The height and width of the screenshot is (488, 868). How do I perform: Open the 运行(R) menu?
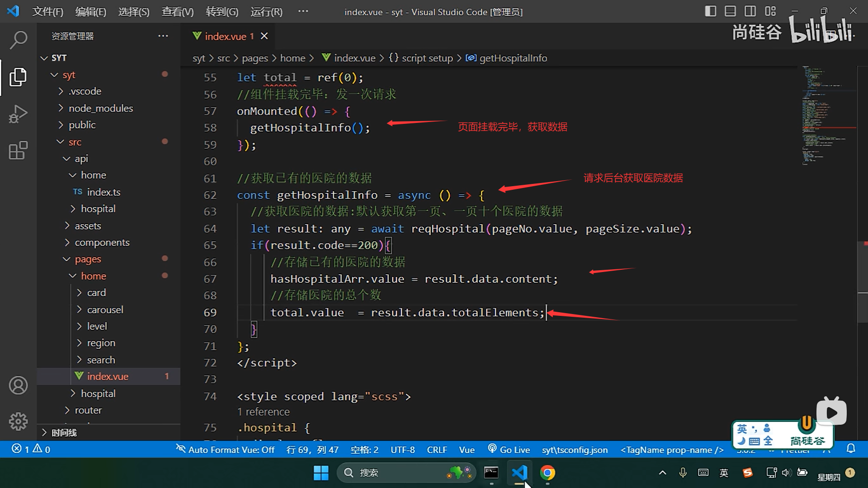click(x=266, y=12)
